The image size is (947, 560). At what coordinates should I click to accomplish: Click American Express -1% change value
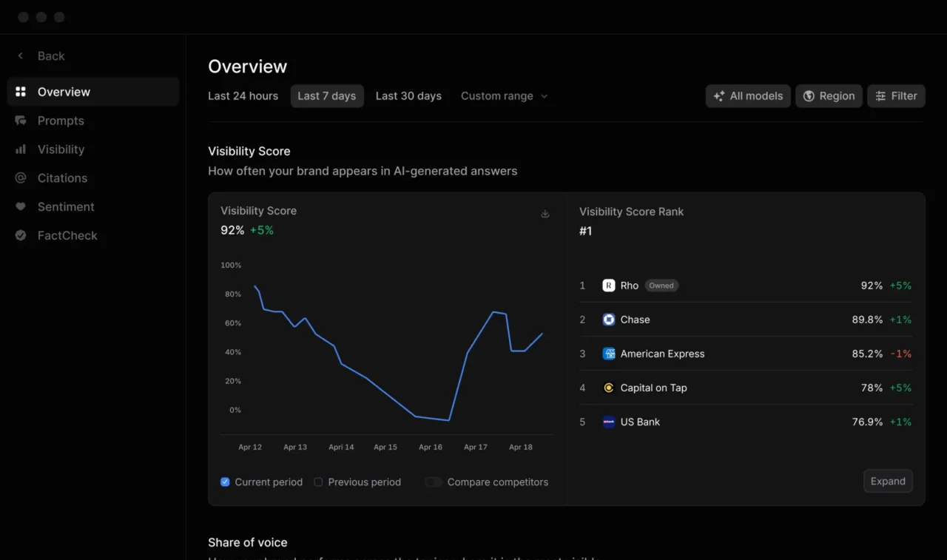pos(901,354)
